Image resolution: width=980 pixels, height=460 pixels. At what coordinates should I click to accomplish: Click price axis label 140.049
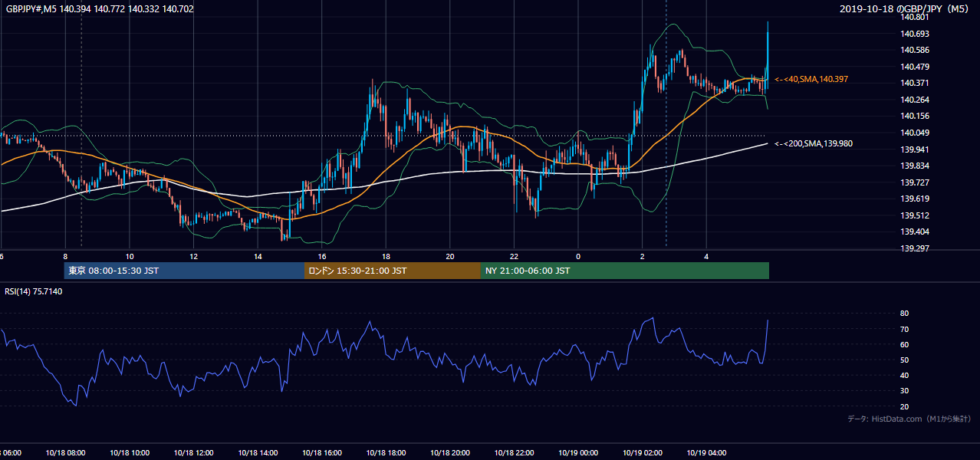pos(916,133)
